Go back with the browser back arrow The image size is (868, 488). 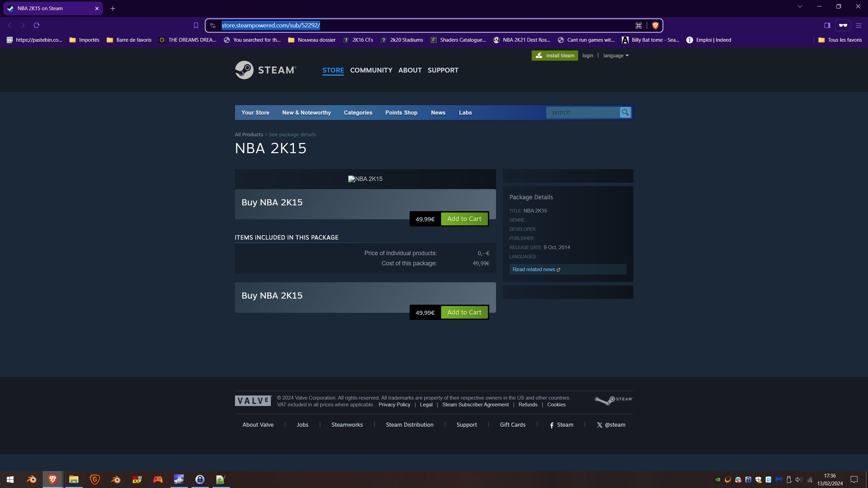pos(9,25)
